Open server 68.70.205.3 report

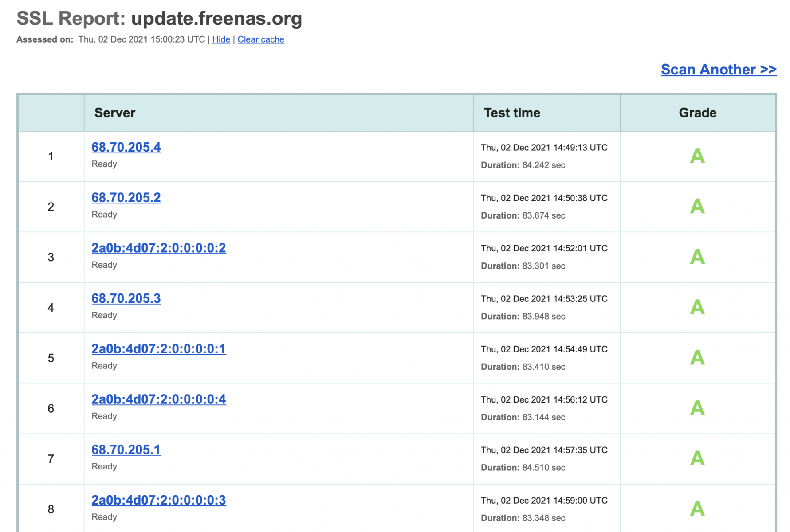click(126, 299)
